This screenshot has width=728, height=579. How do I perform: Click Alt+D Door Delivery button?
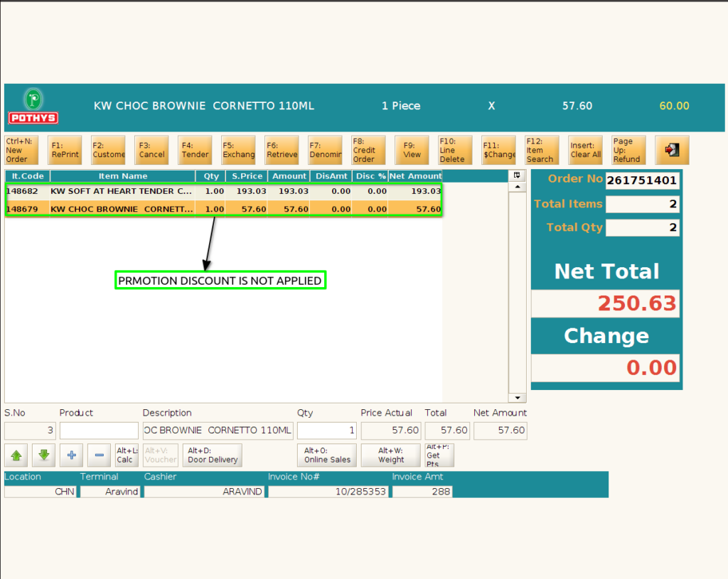click(213, 455)
